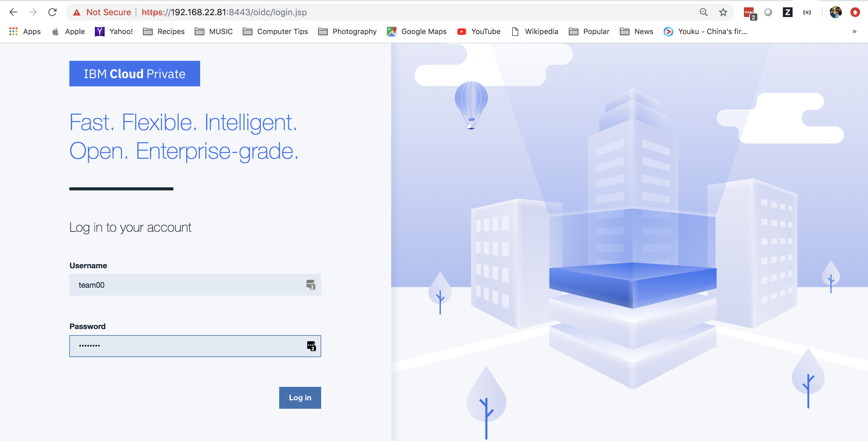Go back using the browser back arrow
The height and width of the screenshot is (441, 868).
(x=13, y=12)
